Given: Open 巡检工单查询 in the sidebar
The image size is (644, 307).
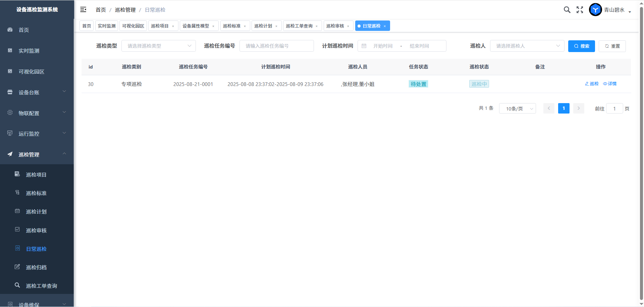Looking at the screenshot, I should tap(41, 286).
